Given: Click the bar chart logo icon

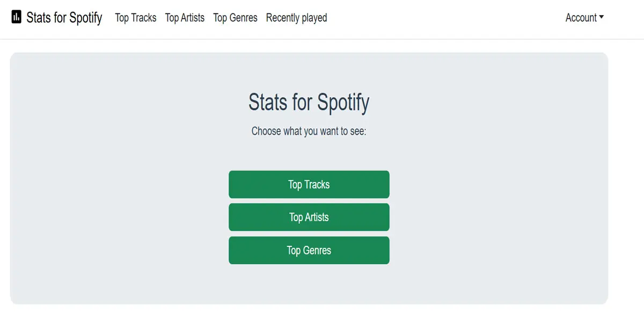Looking at the screenshot, I should tap(17, 17).
